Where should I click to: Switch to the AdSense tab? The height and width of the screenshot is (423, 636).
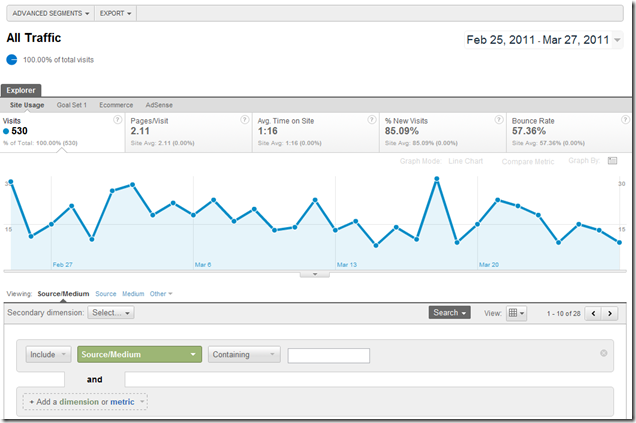coord(159,105)
